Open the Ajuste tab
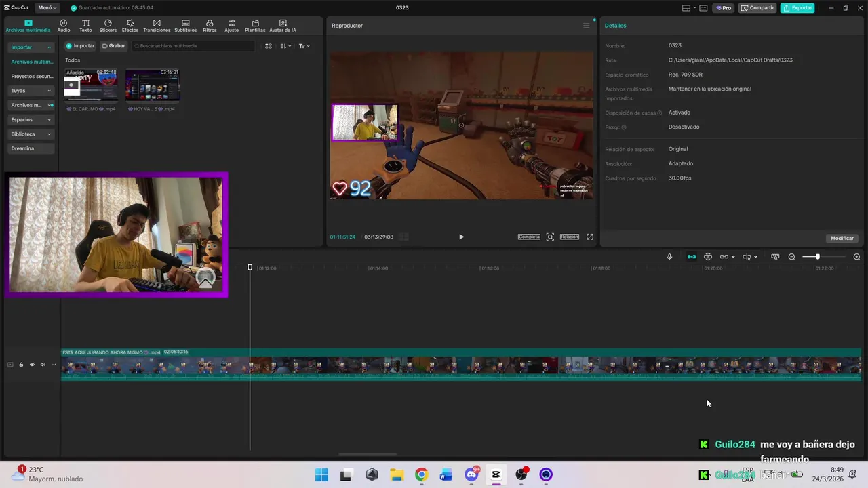 pos(232,26)
